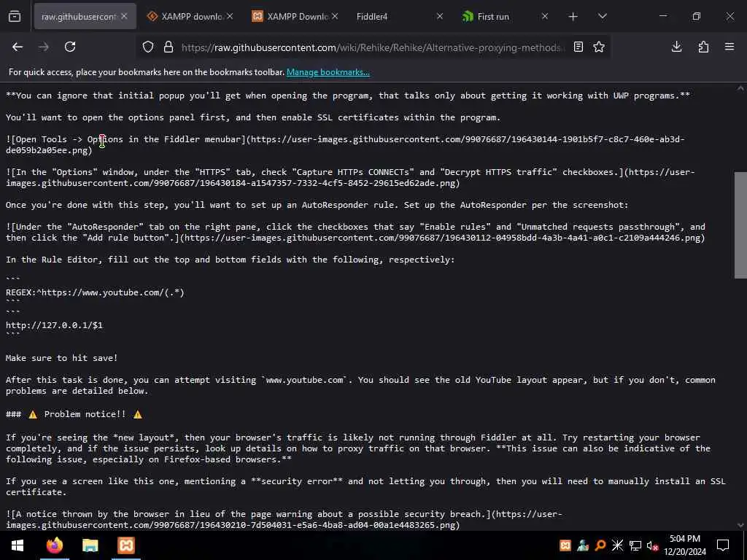Open the Extensions puzzle-piece menu
This screenshot has height=560, width=747.
703,47
